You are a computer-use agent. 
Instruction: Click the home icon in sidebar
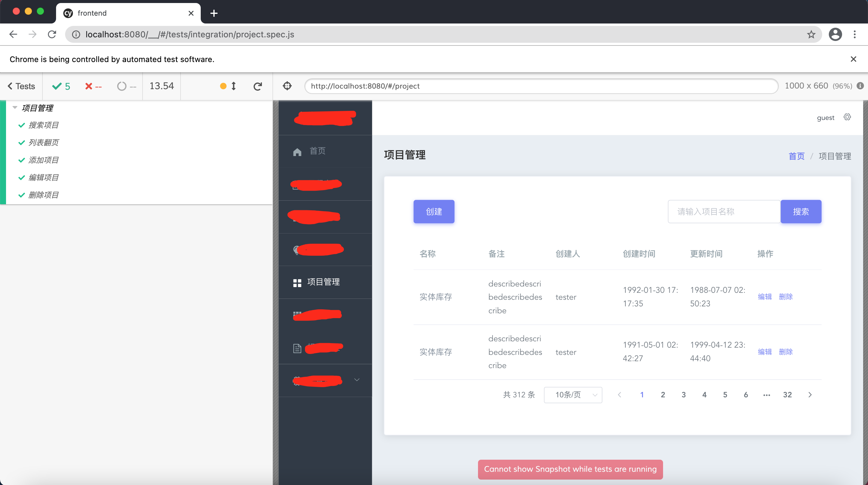click(x=297, y=152)
